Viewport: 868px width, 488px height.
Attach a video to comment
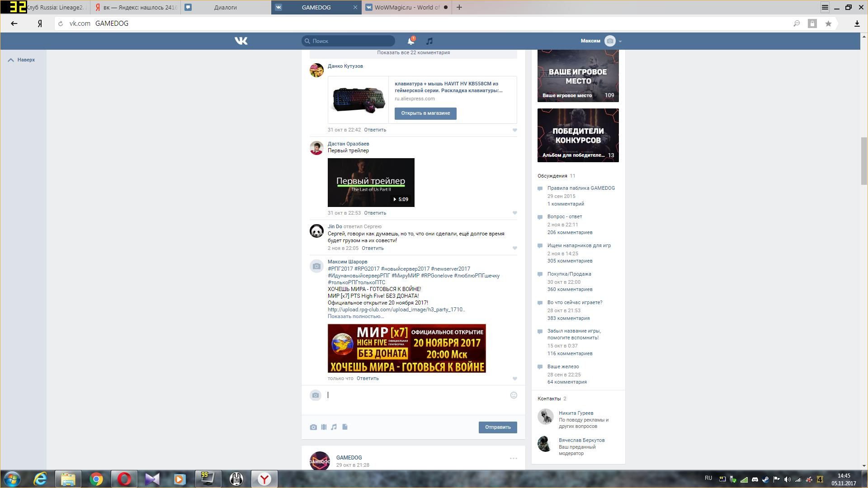(324, 427)
